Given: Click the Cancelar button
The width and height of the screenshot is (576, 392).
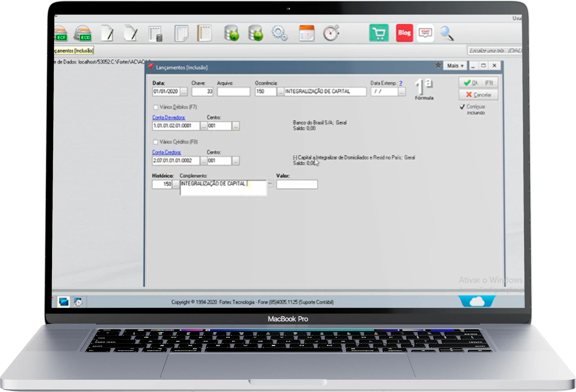Looking at the screenshot, I should coord(478,95).
